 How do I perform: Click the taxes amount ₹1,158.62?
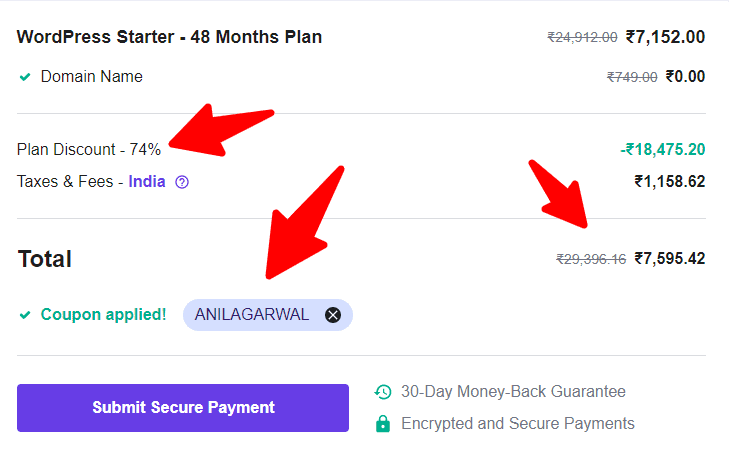click(x=670, y=181)
